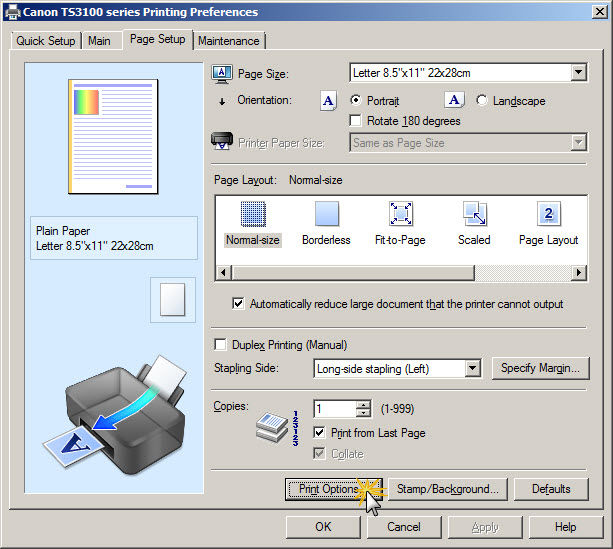
Task: Select the Landscape radio button
Action: (483, 101)
